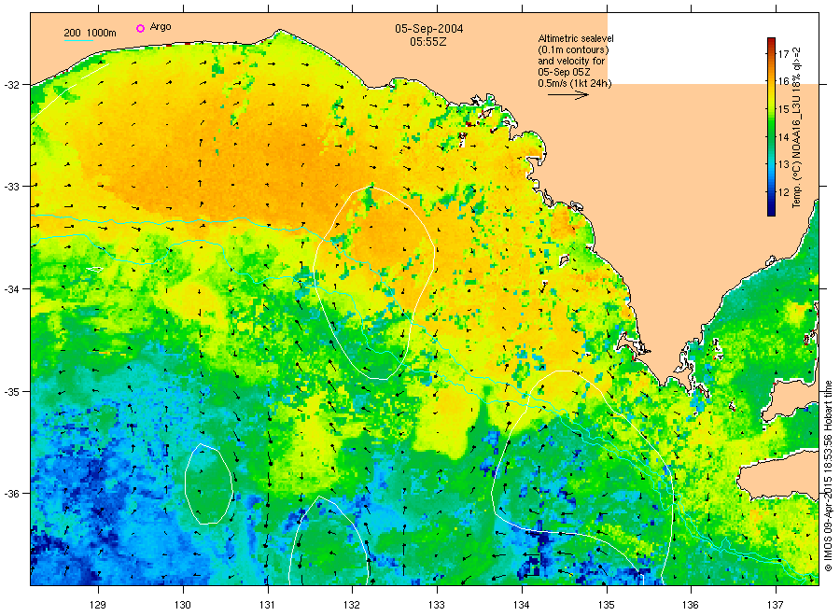
Task: Click the '14' colorbar tick label
Action: click(783, 137)
